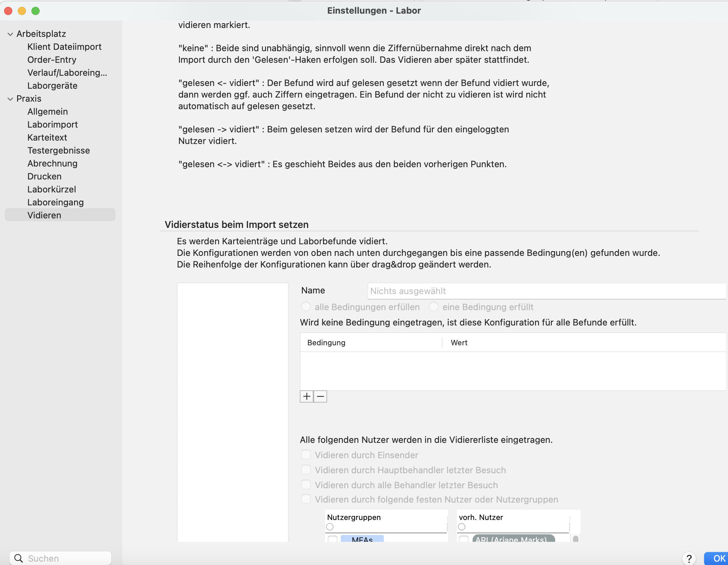
Task: Click the search magnifier icon
Action: (19, 559)
